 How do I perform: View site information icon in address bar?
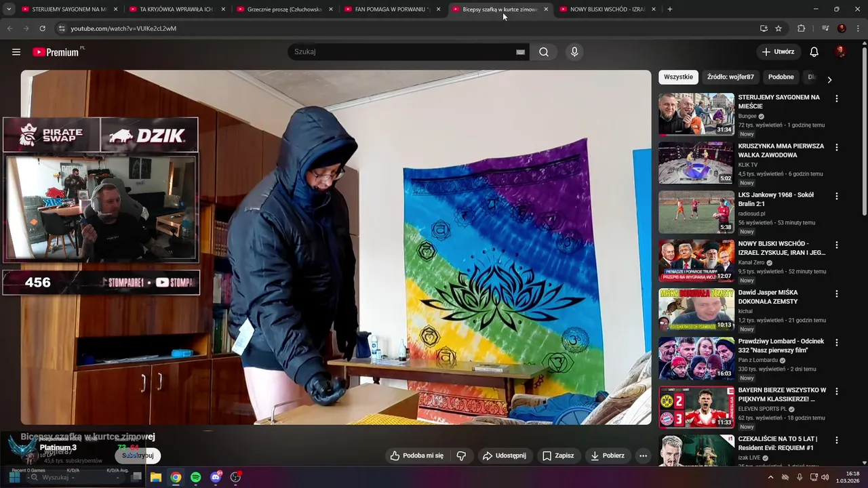point(62,28)
